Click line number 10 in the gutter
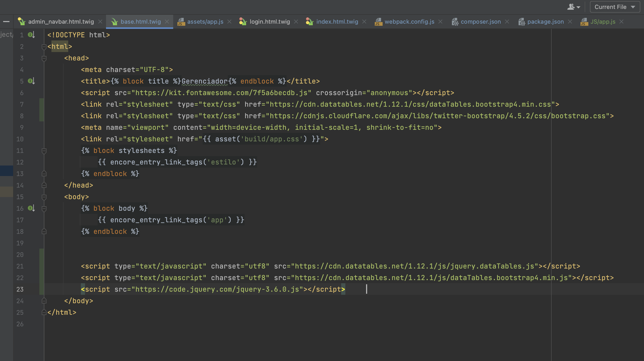The image size is (644, 361). (x=20, y=139)
